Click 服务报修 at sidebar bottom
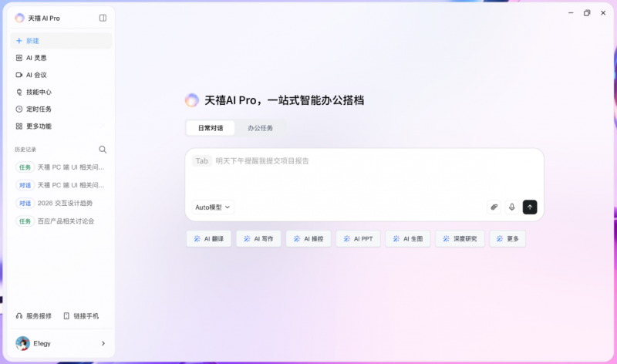This screenshot has height=364, width=617. point(33,316)
